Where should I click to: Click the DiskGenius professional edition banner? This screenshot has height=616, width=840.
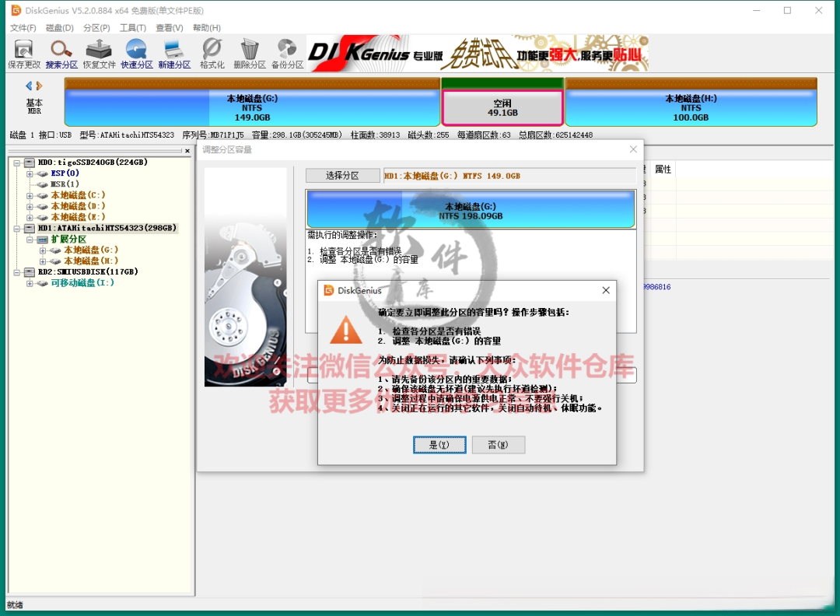coord(478,54)
